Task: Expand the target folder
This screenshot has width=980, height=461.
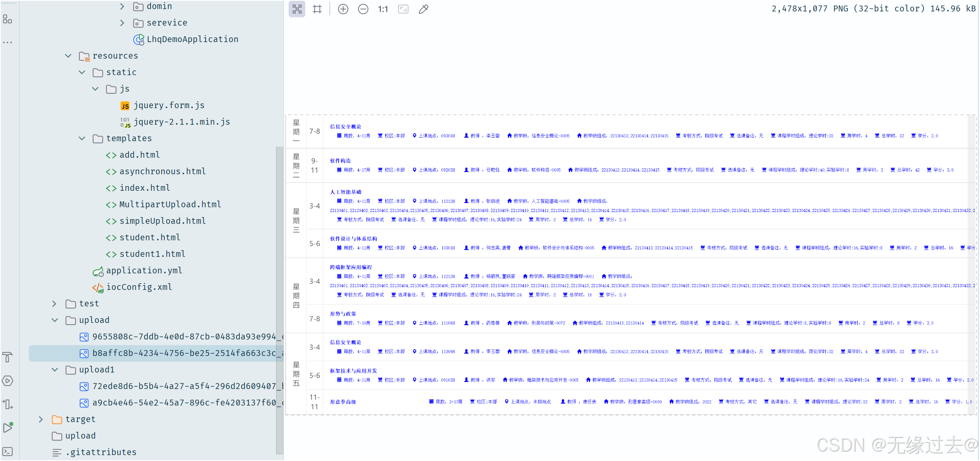Action: pos(41,419)
